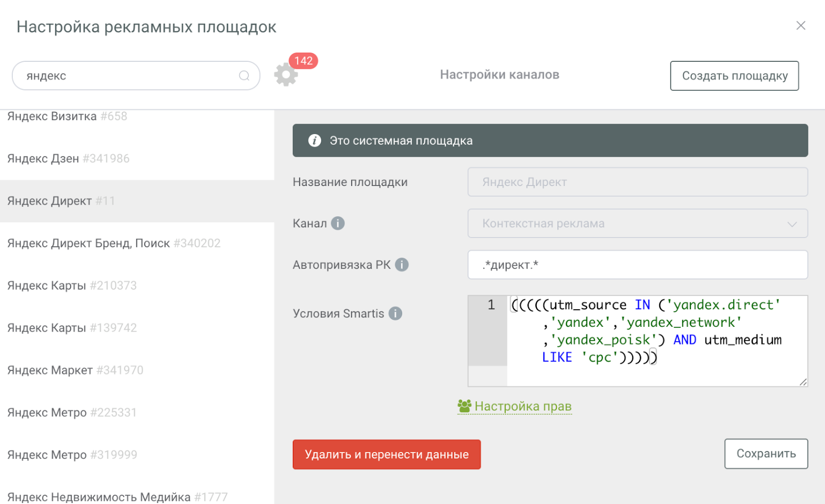The width and height of the screenshot is (825, 504).
Task: Click the red 142 notification badge
Action: tap(303, 61)
